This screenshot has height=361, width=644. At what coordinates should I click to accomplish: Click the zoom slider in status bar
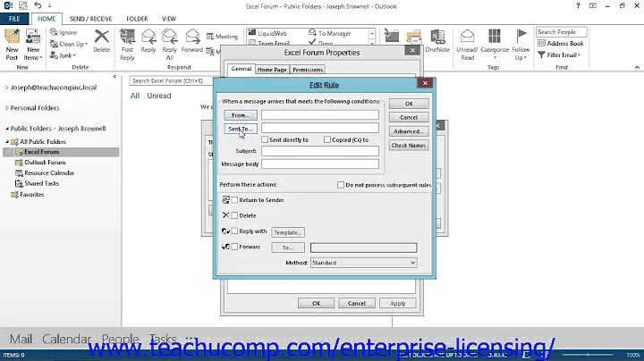pyautogui.click(x=588, y=355)
